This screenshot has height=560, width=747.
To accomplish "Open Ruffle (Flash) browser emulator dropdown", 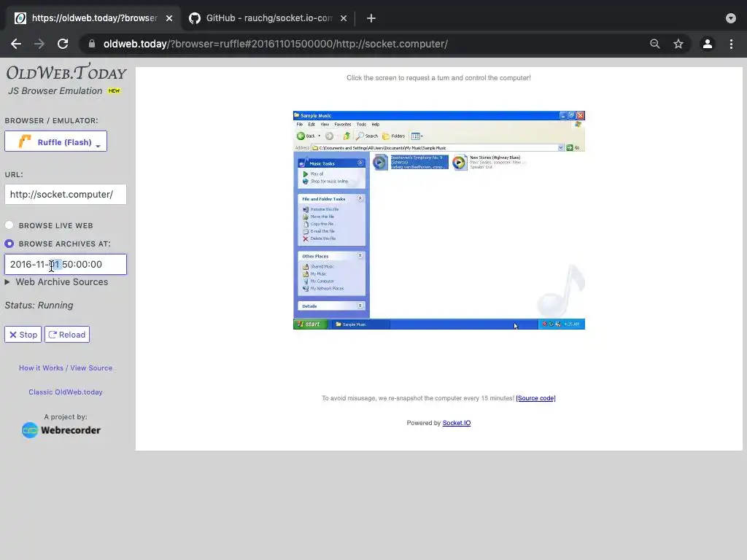I will pos(55,141).
